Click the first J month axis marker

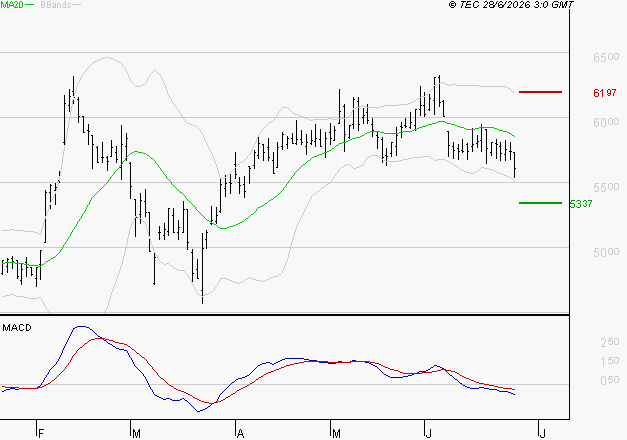click(x=428, y=434)
